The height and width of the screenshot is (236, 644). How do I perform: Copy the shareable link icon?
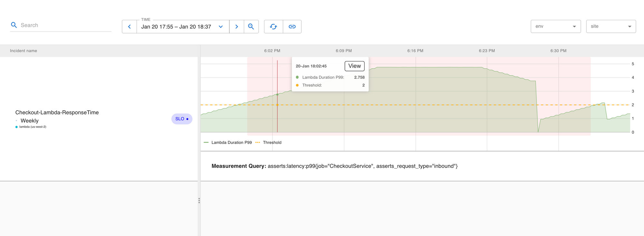pyautogui.click(x=292, y=27)
